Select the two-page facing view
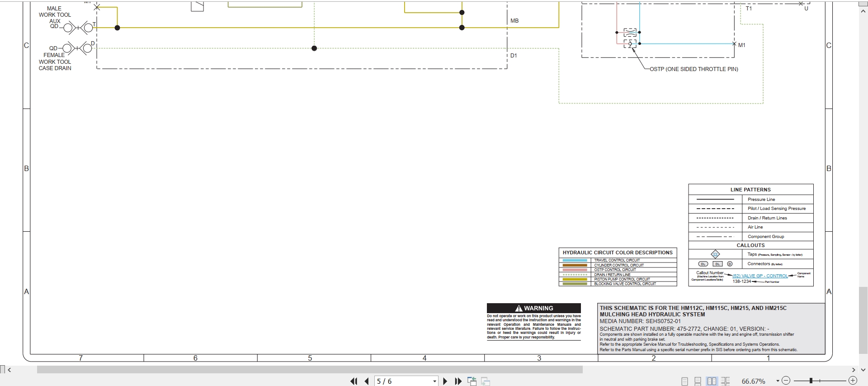This screenshot has width=868, height=386. coord(712,381)
